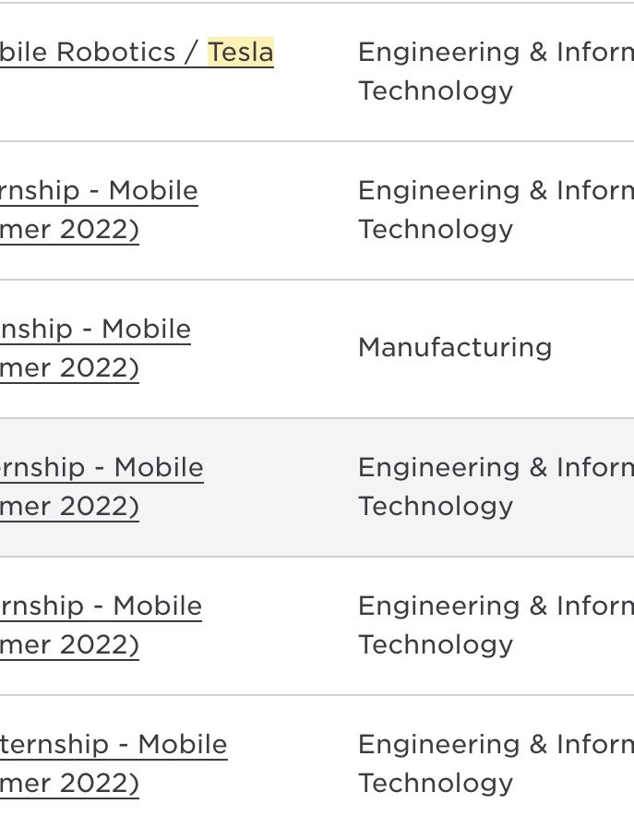
Task: Open the internship link just below the gray highlighted row
Action: [101, 625]
